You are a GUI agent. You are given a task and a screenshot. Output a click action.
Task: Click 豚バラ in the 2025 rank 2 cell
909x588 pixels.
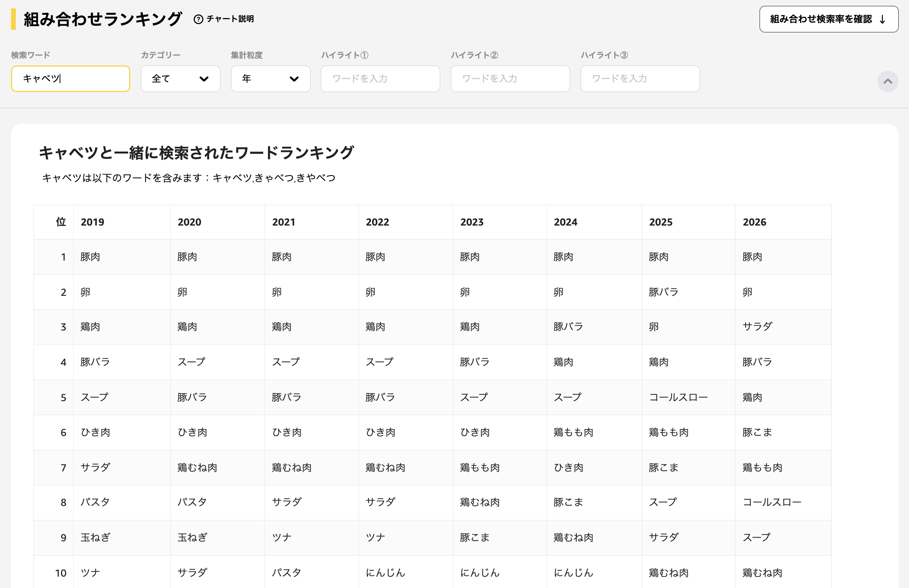pyautogui.click(x=664, y=292)
